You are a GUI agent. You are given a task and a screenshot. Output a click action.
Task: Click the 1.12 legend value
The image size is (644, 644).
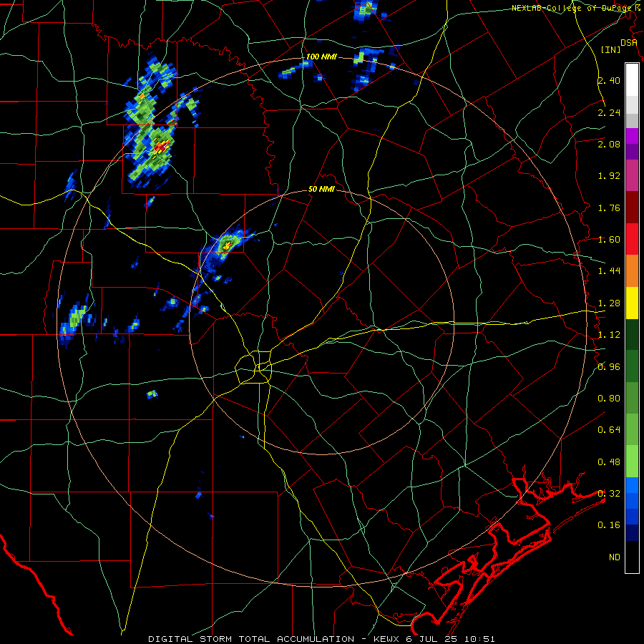coord(609,335)
